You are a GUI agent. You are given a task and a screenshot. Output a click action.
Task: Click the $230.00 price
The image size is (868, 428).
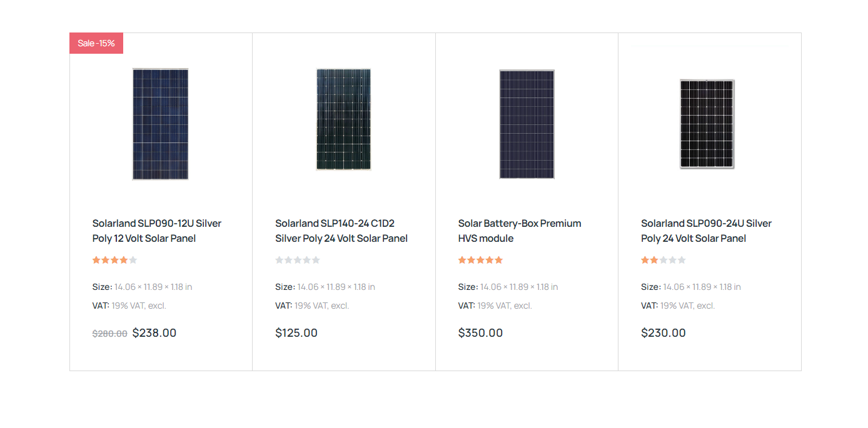(664, 333)
